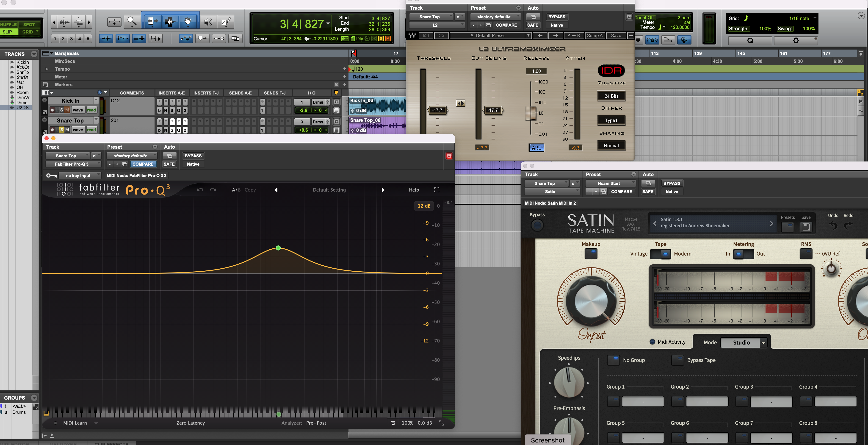Toggle Satin RMS switch

pos(806,254)
